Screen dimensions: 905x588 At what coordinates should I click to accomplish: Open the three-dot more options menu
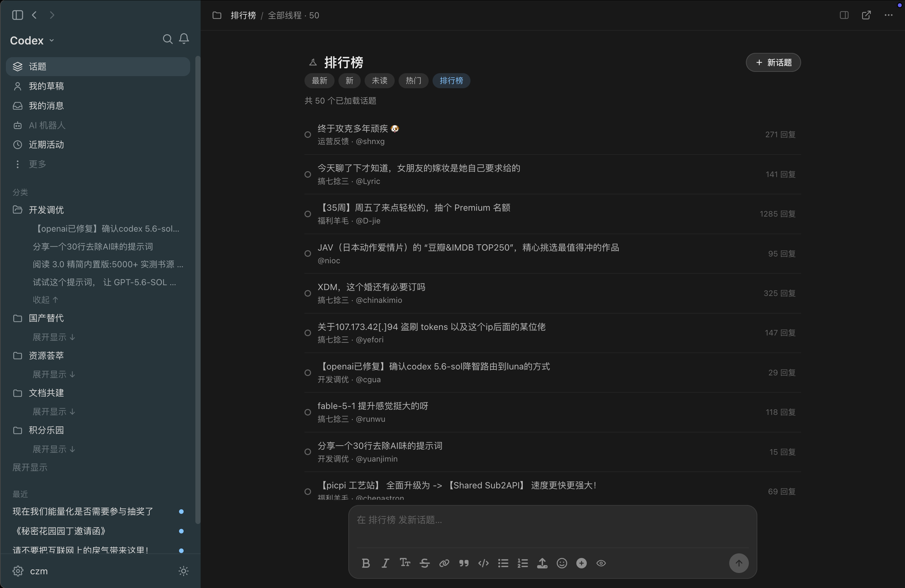click(888, 15)
